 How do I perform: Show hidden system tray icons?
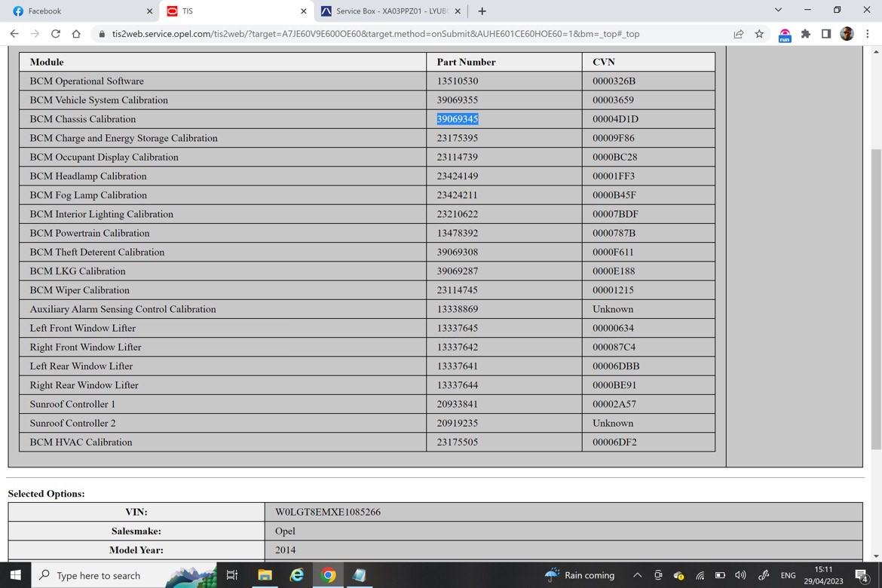[x=637, y=575]
